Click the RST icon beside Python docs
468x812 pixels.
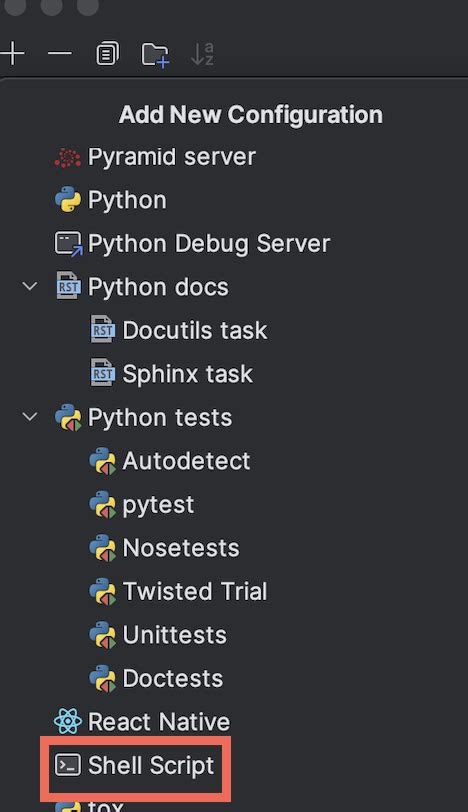[x=68, y=286]
